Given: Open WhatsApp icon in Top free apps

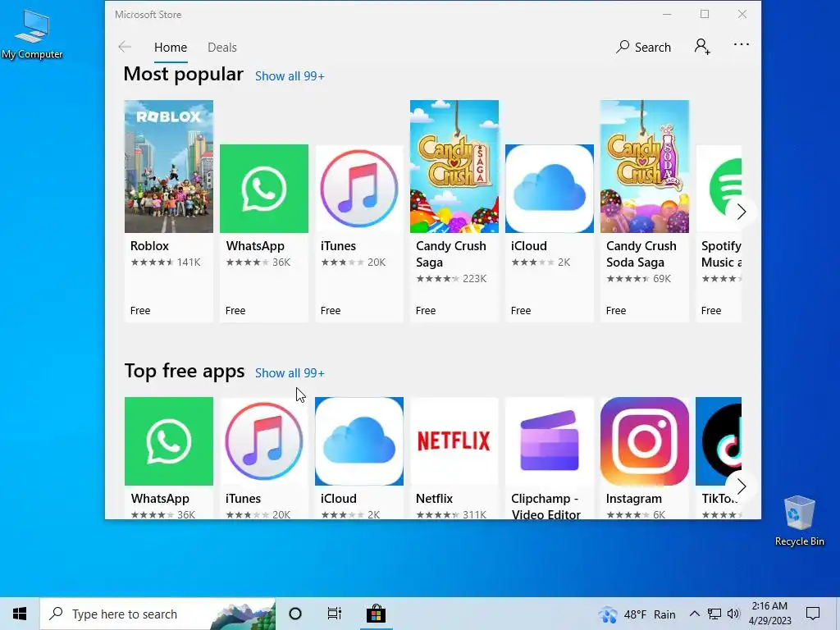Looking at the screenshot, I should (169, 441).
